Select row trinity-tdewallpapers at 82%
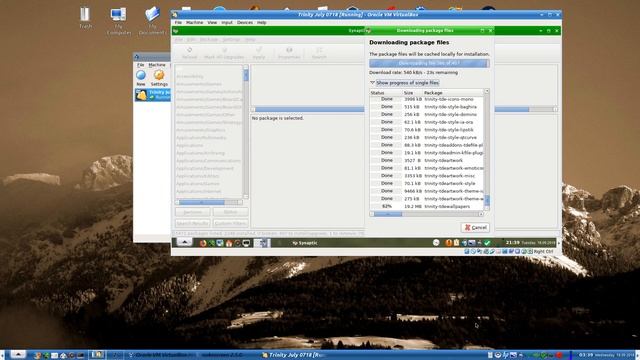640x360 pixels. coord(427,207)
